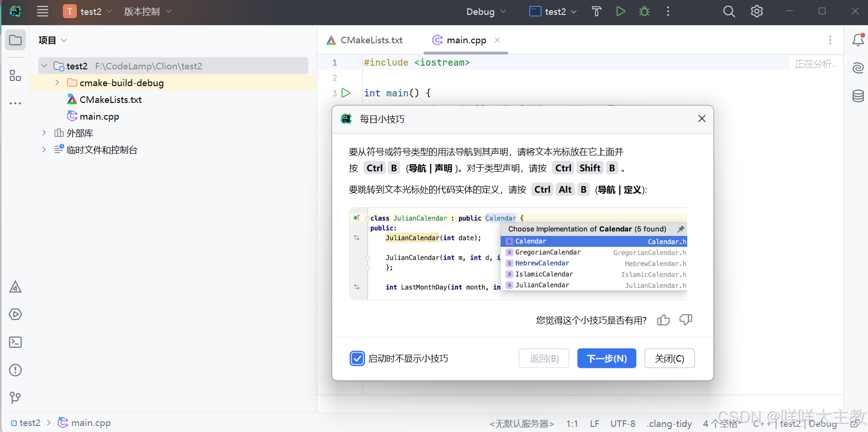Give the tip a thumbs up
This screenshot has width=868, height=432.
(x=663, y=320)
